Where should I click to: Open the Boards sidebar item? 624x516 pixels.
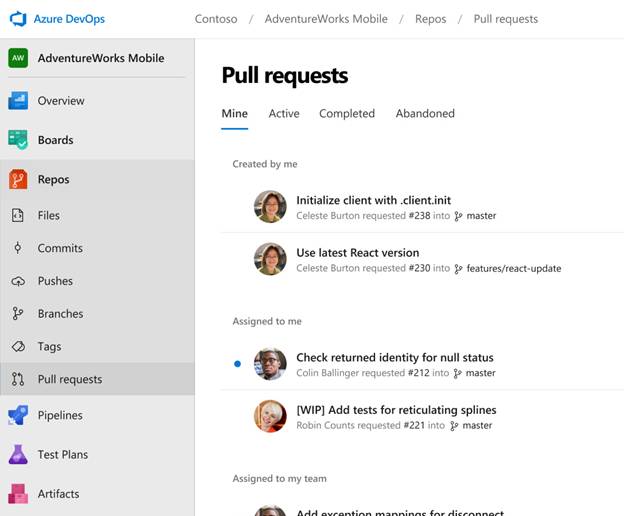pyautogui.click(x=97, y=140)
